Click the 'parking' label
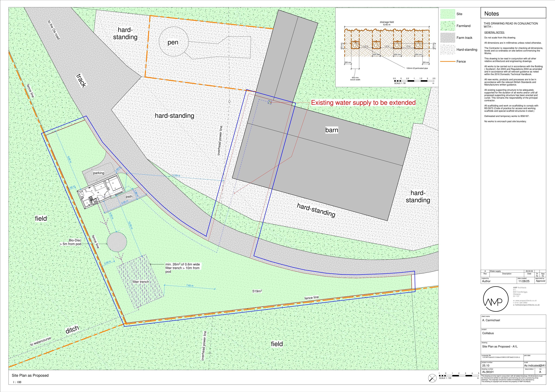555x392 pixels. (x=99, y=173)
